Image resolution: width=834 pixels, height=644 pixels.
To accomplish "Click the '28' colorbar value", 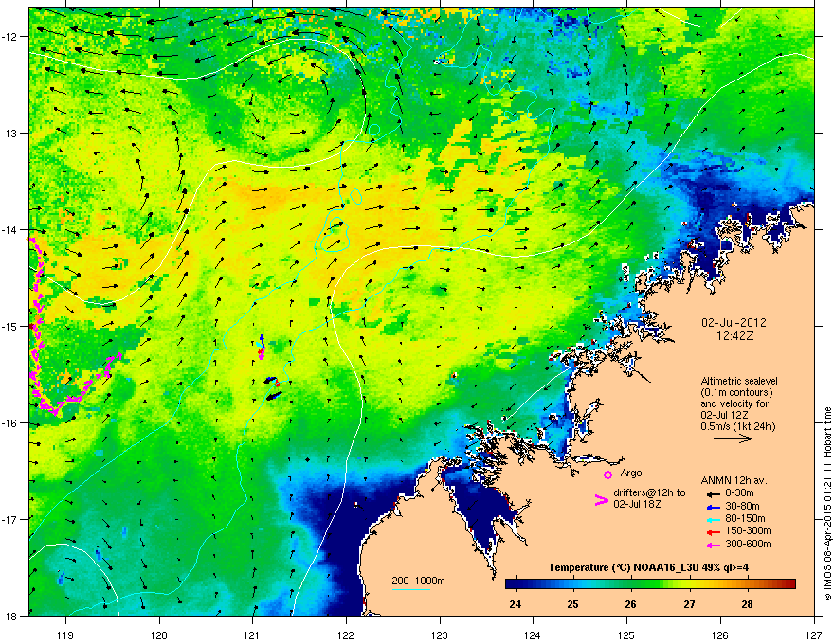I will point(748,604).
